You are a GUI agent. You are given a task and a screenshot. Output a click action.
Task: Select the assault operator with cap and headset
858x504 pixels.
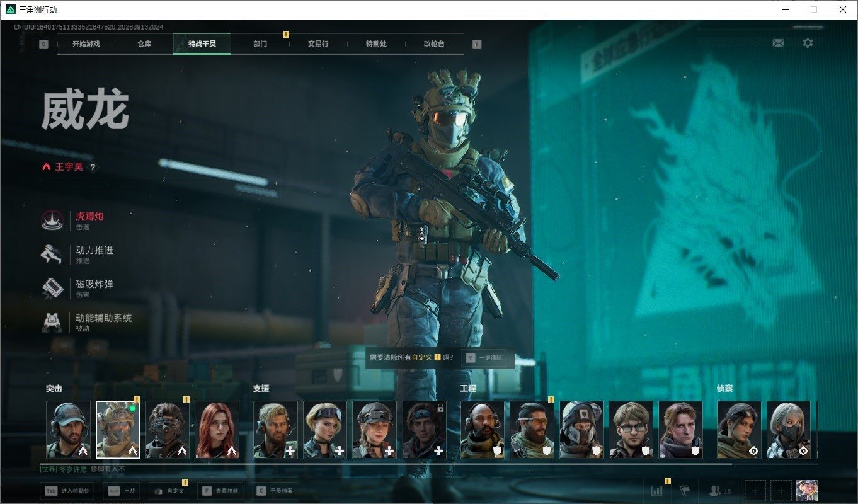[x=68, y=430]
